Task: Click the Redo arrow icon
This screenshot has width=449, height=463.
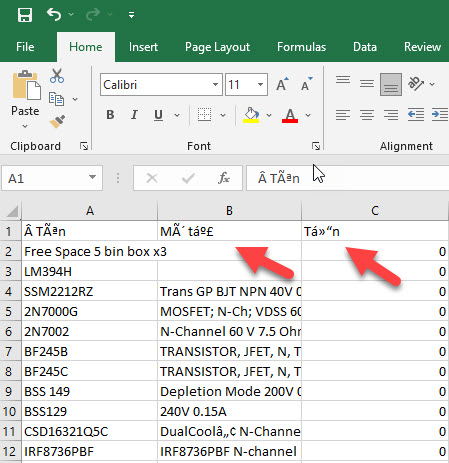Action: coord(93,14)
